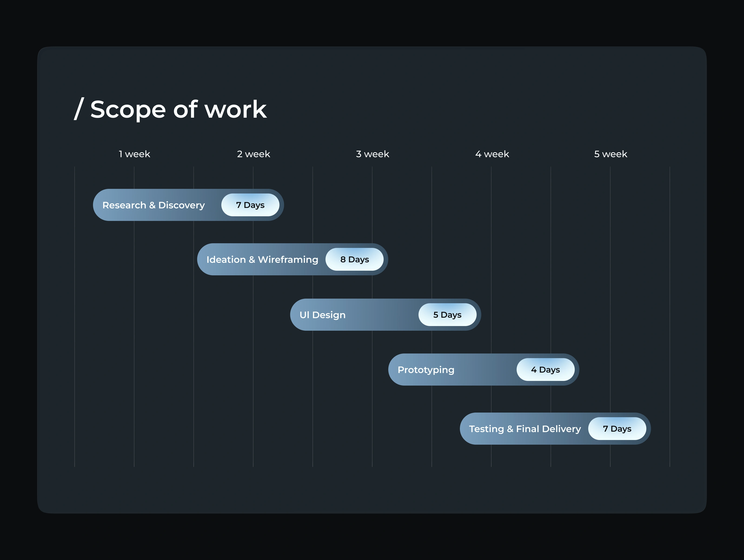Screen dimensions: 744x560
Task: Select the 3 week column label
Action: click(372, 154)
